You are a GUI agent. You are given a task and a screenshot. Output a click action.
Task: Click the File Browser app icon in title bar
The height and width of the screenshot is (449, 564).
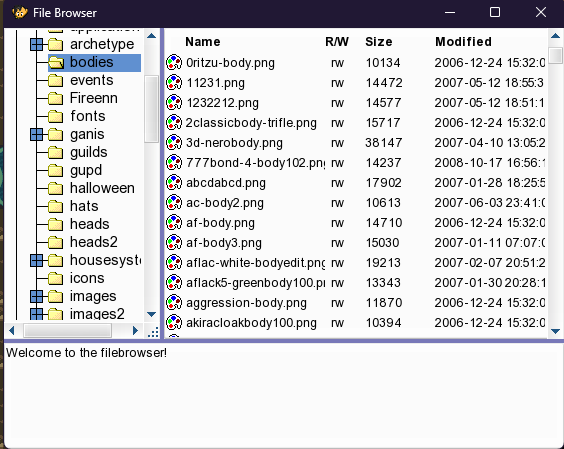(x=20, y=13)
